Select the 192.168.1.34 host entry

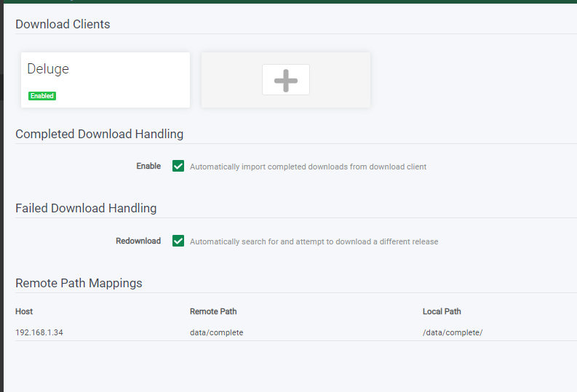pos(39,332)
